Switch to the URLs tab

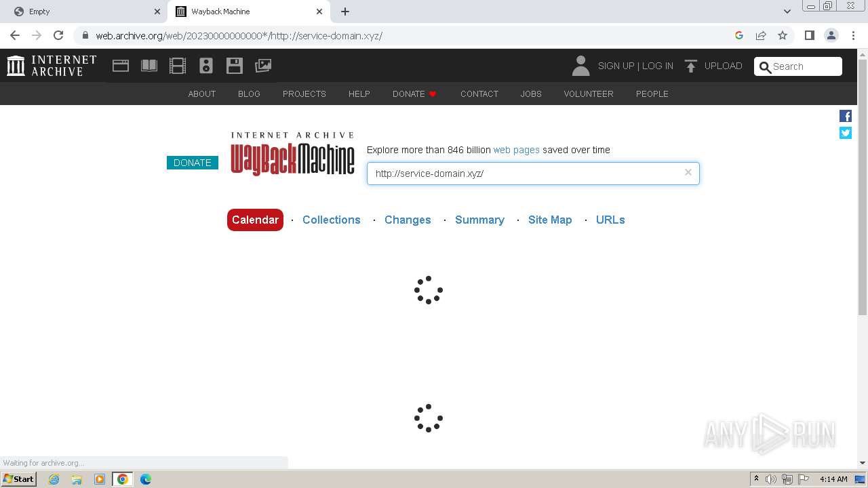pos(610,220)
